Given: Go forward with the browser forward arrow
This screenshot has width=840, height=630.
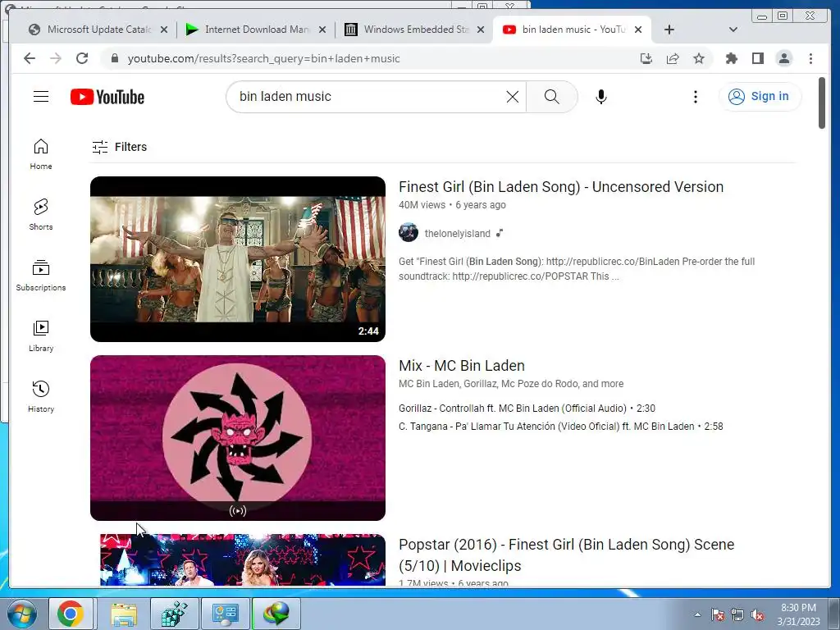Looking at the screenshot, I should pyautogui.click(x=56, y=58).
